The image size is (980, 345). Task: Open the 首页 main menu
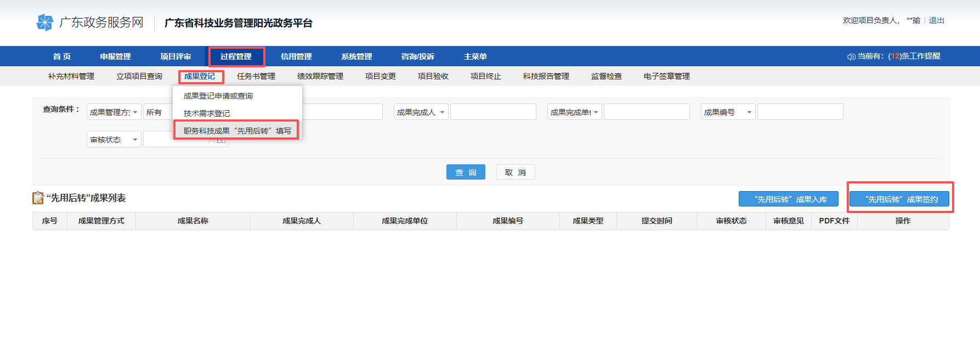[62, 56]
